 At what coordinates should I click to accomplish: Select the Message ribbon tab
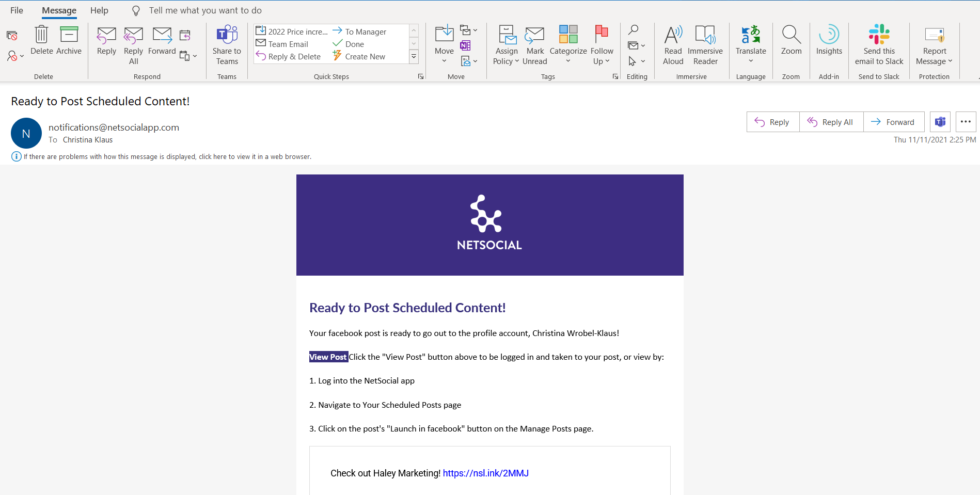59,10
